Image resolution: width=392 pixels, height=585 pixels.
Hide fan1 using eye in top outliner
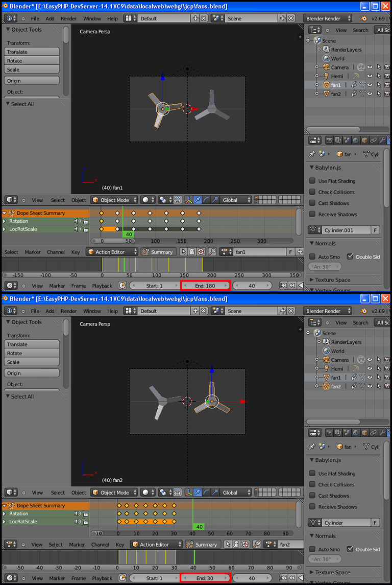coord(370,85)
